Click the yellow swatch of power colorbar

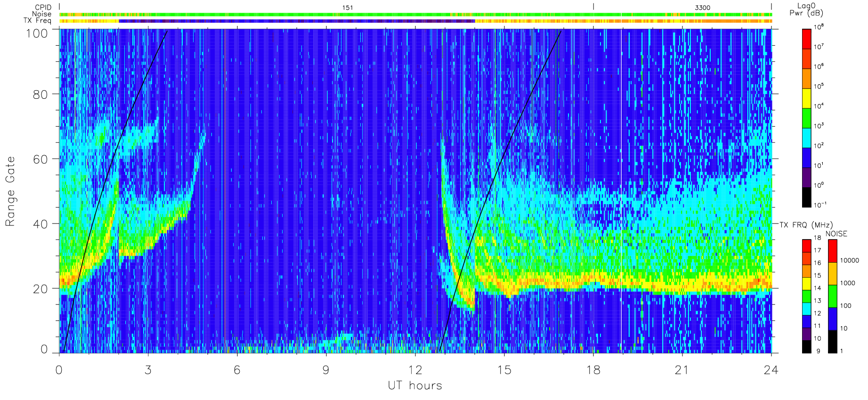tap(806, 98)
